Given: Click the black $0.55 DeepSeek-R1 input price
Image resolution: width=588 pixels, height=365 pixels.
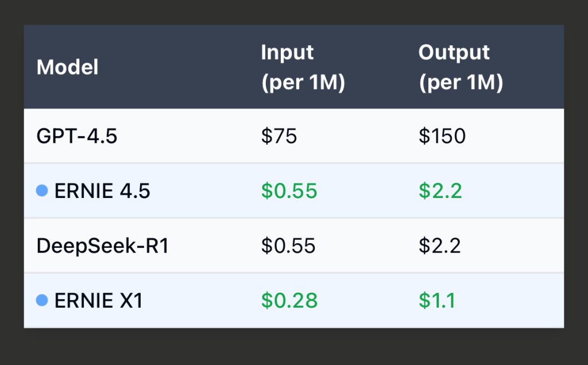Looking at the screenshot, I should point(288,246).
